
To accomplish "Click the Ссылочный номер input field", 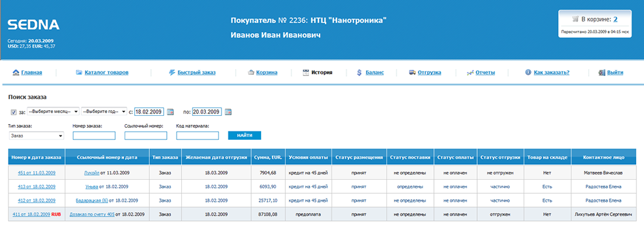I will pyautogui.click(x=146, y=136).
